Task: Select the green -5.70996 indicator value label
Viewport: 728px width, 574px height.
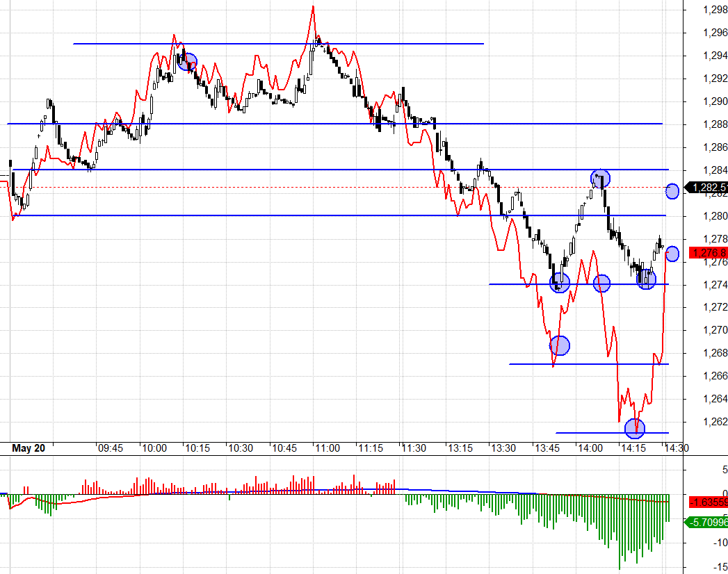Action: 708,522
